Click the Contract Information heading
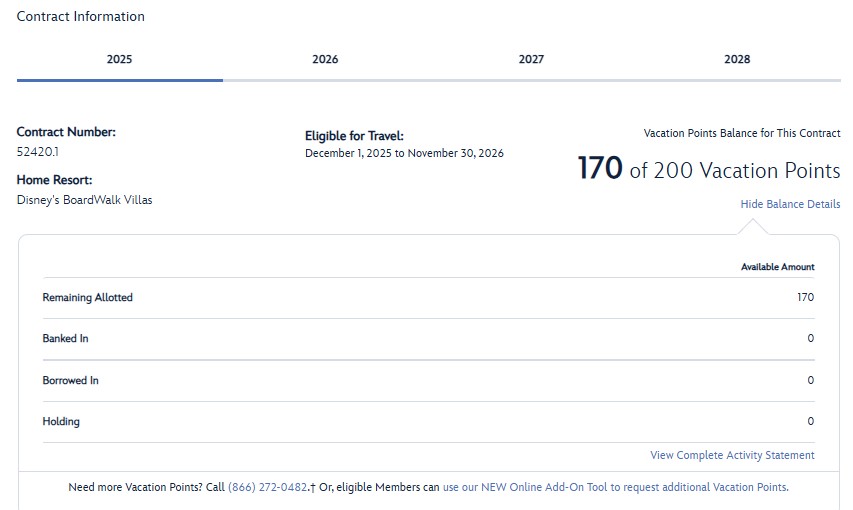Viewport: 853px width, 510px height. coord(81,17)
